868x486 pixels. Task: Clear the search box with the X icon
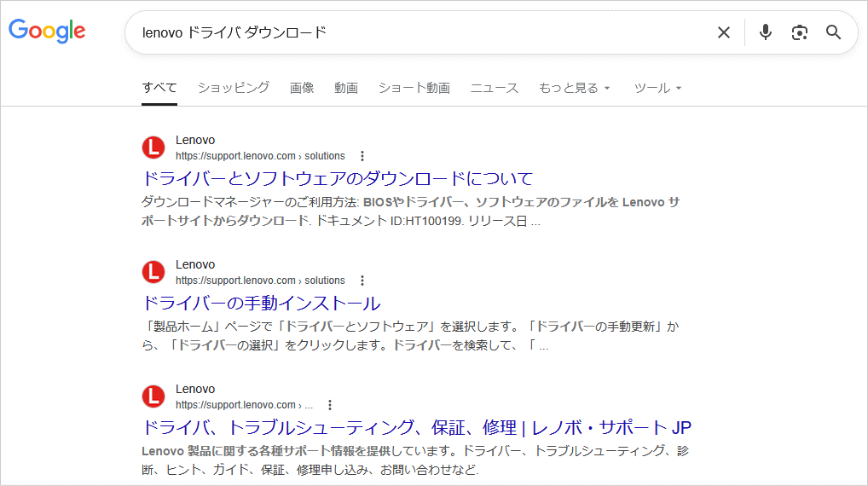tap(724, 32)
